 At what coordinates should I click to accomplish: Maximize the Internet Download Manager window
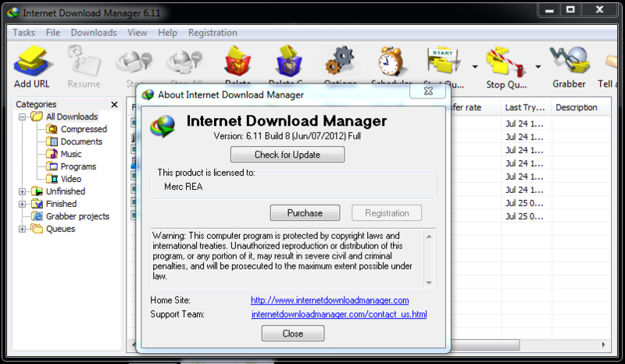571,10
